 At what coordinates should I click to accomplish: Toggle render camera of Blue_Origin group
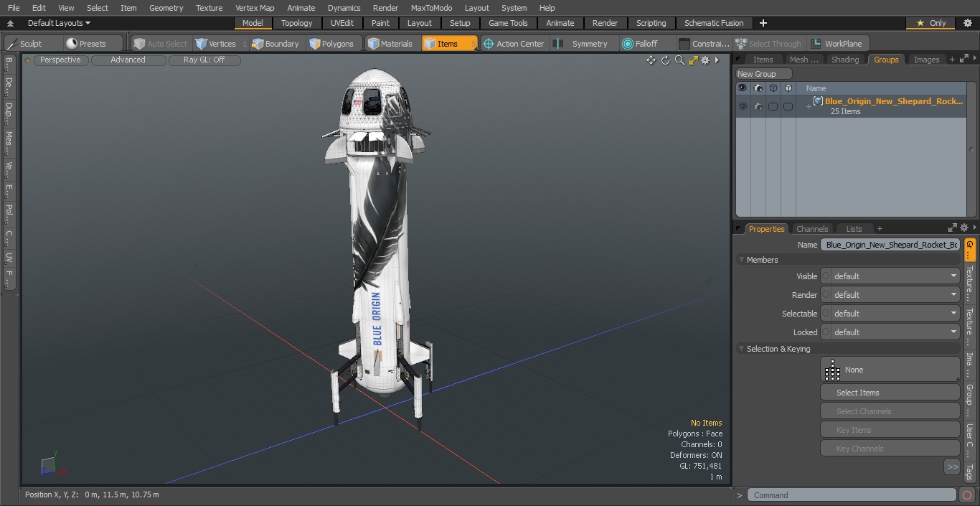pyautogui.click(x=758, y=106)
